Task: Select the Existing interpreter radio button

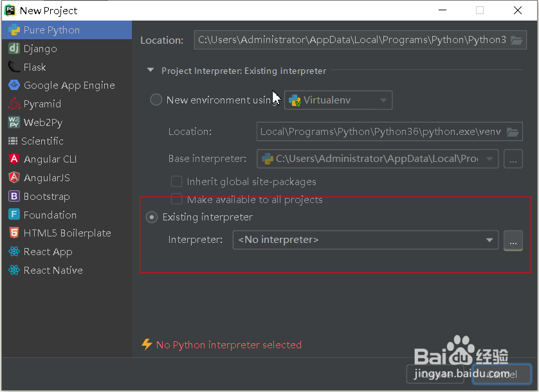Action: (152, 217)
